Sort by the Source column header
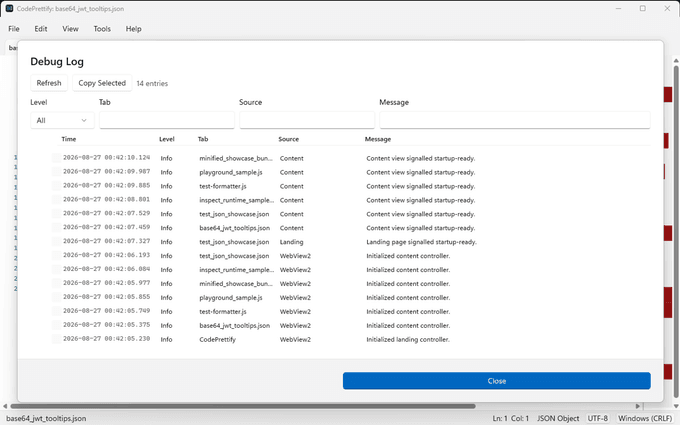Viewport: 680px width, 425px height. pos(288,139)
